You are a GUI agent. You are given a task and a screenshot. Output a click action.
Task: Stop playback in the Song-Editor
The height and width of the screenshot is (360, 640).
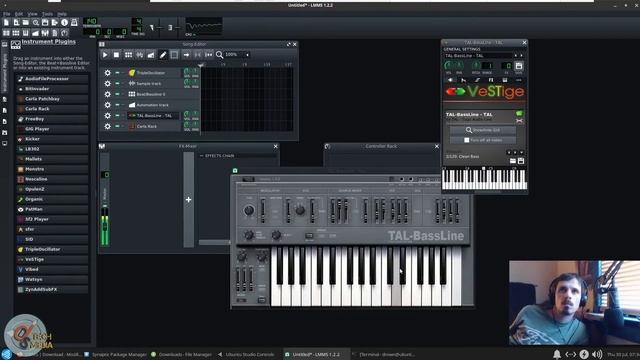(x=116, y=55)
